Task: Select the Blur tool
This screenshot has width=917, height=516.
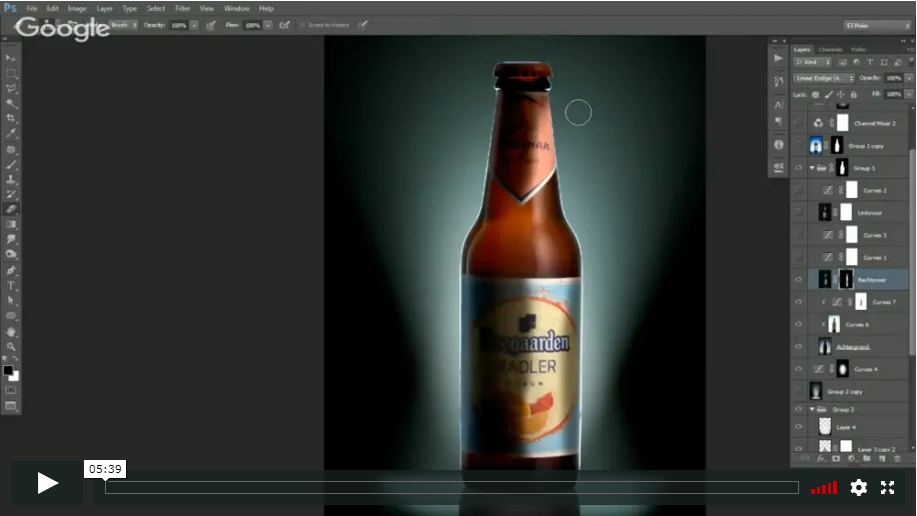Action: pyautogui.click(x=11, y=240)
